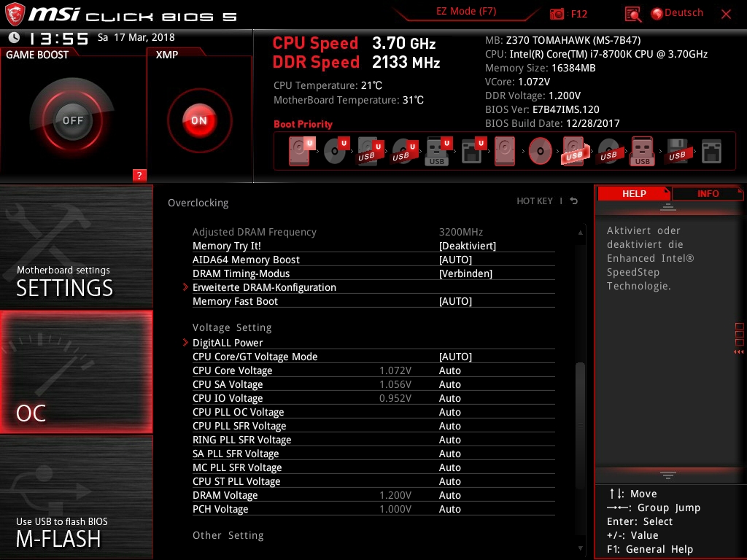
Task: Select the UEFI USB hard disk boot icon
Action: click(x=370, y=151)
